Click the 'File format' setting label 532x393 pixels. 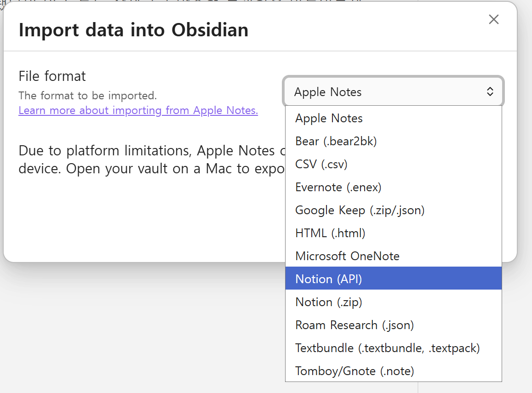[52, 76]
